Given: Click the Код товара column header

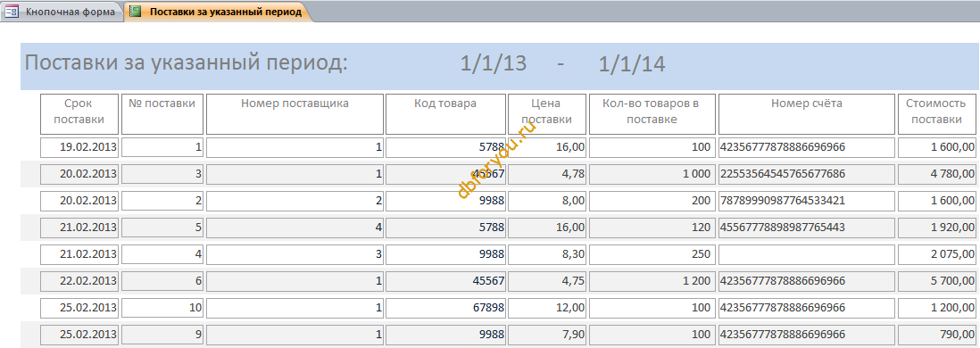Looking at the screenshot, I should [x=445, y=113].
